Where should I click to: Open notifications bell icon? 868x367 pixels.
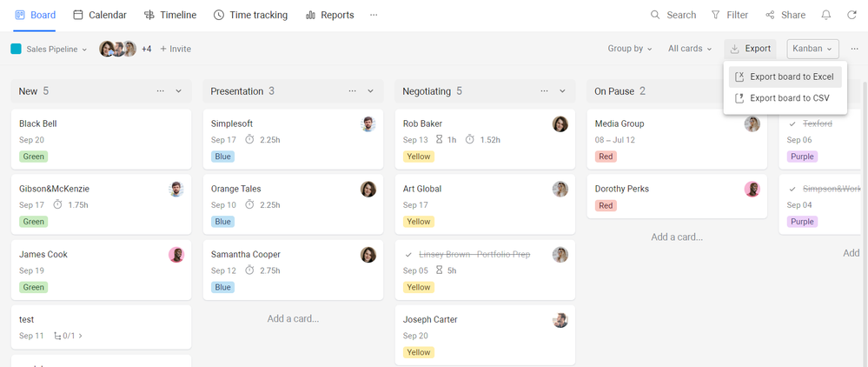(826, 15)
